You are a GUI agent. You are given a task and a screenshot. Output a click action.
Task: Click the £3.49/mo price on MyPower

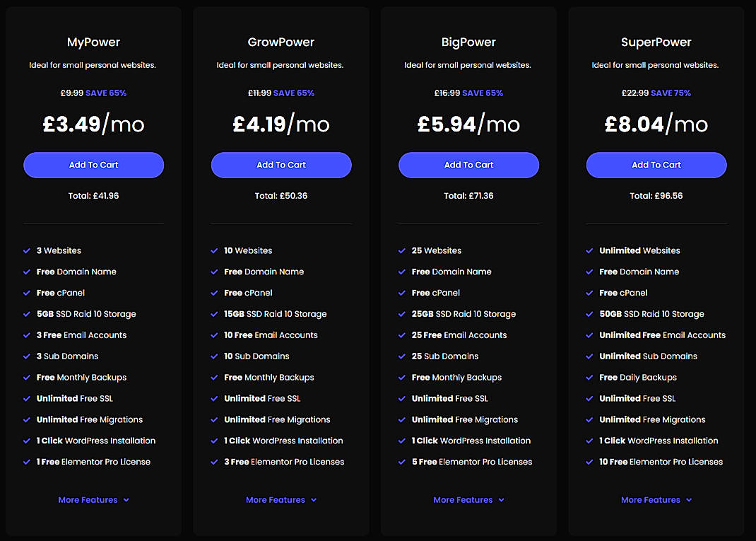(93, 123)
